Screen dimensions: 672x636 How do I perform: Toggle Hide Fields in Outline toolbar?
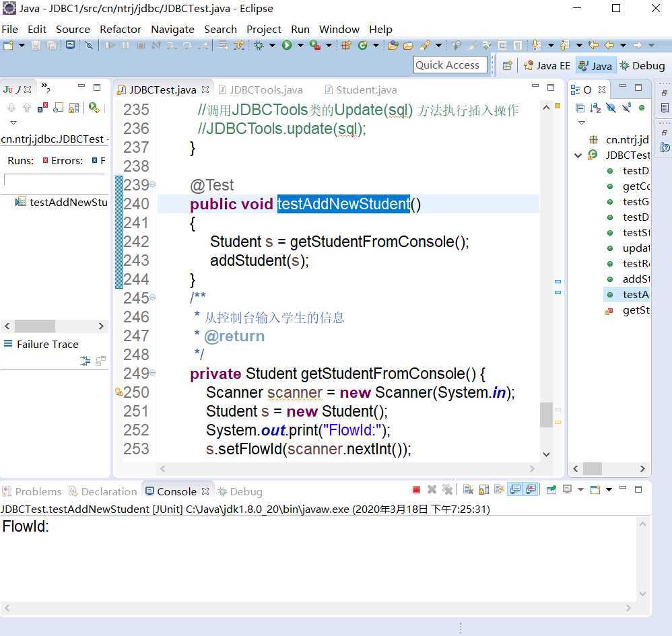pyautogui.click(x=611, y=108)
